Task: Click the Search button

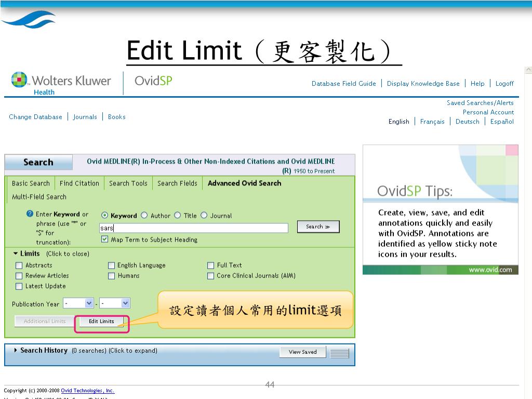Action: 318,227
